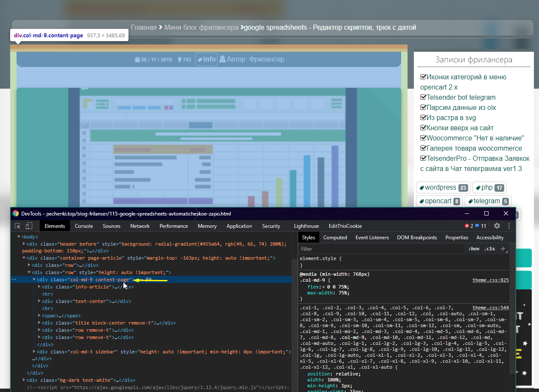Switch to the Application tab
539x392 pixels.
[239, 226]
